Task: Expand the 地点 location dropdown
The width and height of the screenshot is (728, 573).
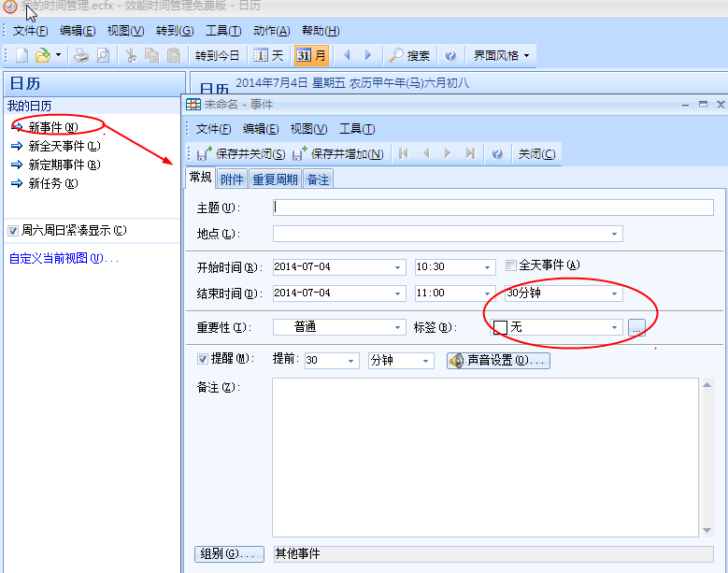Action: pos(614,234)
